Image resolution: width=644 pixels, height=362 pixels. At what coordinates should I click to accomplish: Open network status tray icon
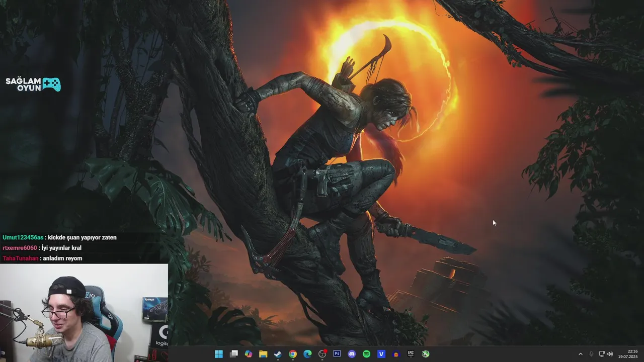pyautogui.click(x=602, y=354)
